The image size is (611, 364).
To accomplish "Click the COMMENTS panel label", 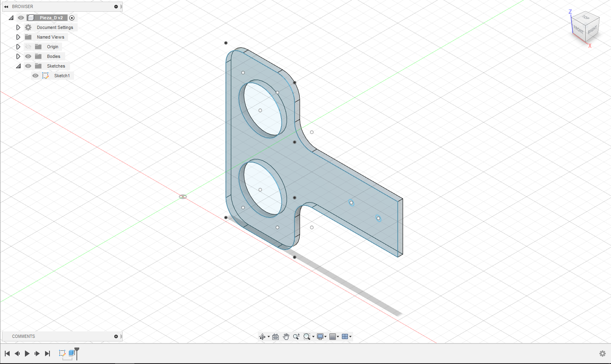I will [23, 337].
